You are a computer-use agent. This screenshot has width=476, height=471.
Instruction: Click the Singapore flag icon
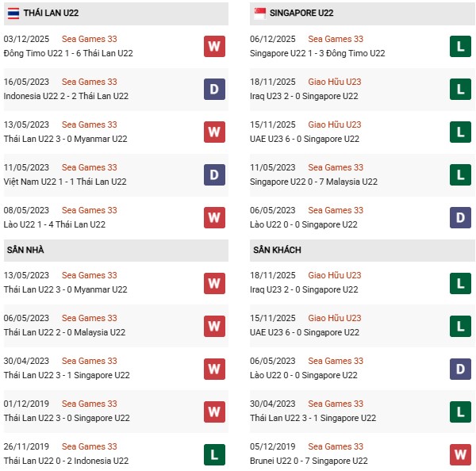(259, 13)
